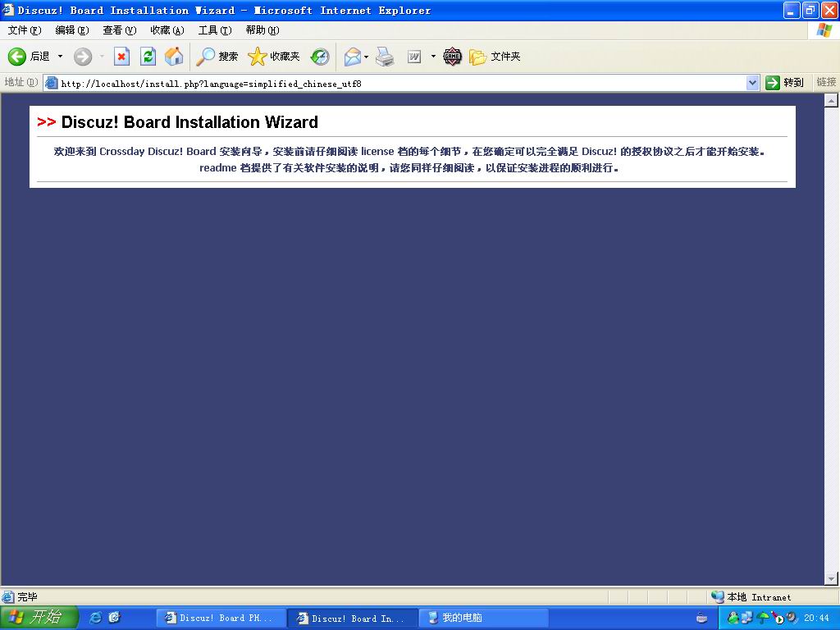This screenshot has height=630, width=840.
Task: Open the 收藏(A) menu
Action: tap(167, 30)
